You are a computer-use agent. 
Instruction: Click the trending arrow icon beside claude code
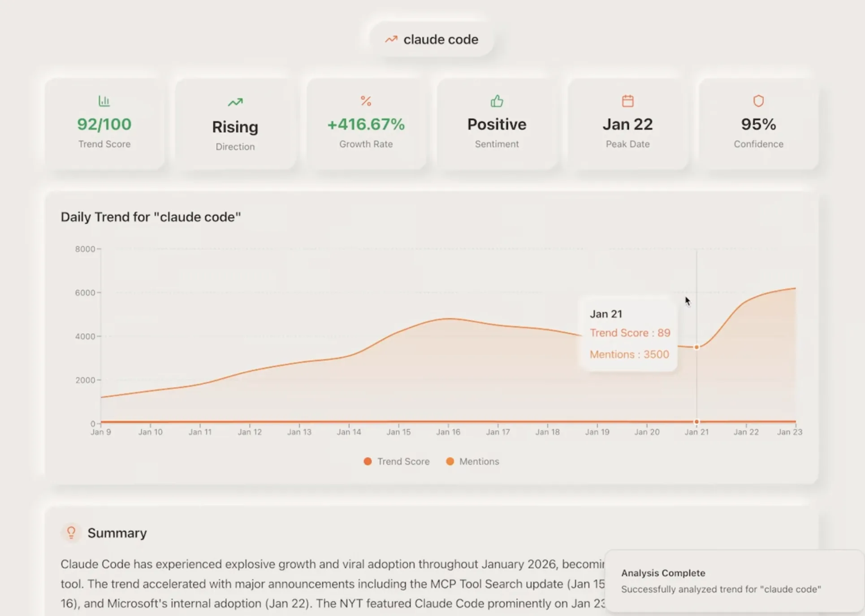pos(391,39)
